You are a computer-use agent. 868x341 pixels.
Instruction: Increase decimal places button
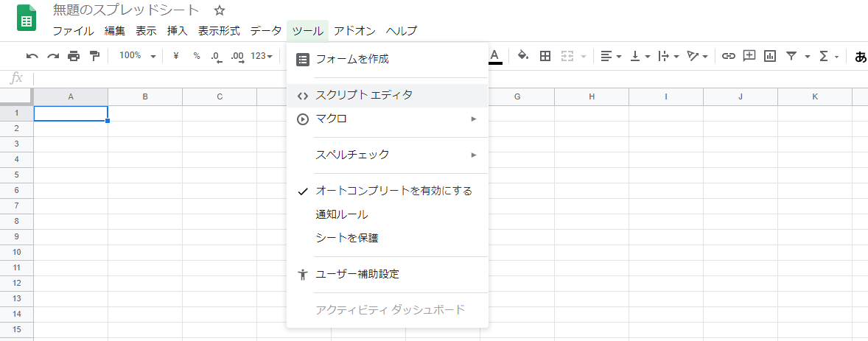pos(237,56)
